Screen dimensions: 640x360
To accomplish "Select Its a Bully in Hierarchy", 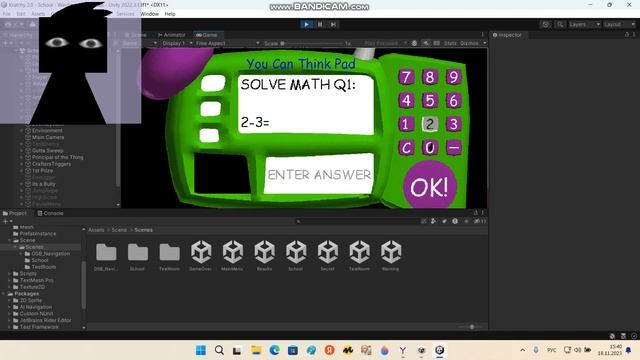I will 44,184.
